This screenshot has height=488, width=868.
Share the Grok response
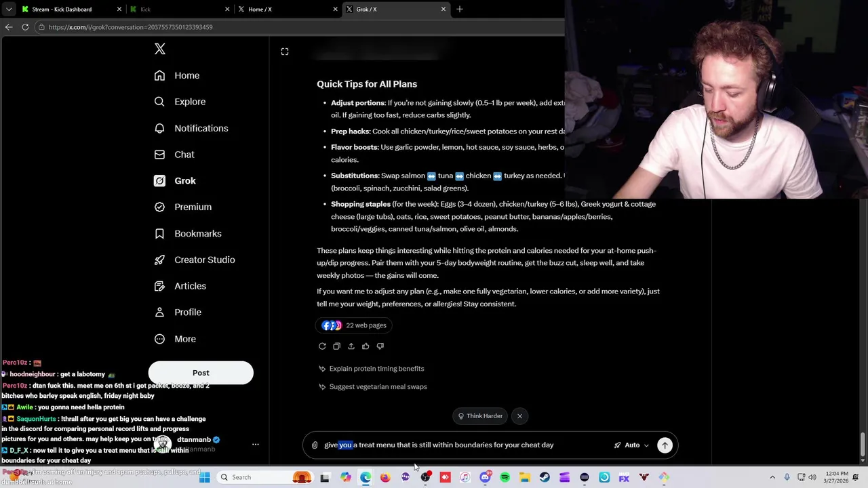(x=351, y=346)
